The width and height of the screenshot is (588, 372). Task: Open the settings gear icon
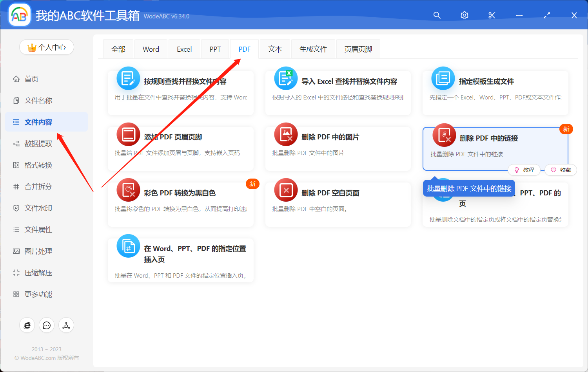pos(464,15)
